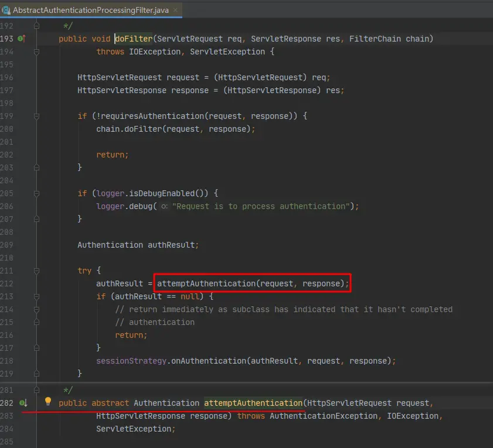Click 'ServletResponse res' parameter on line 193
The image size is (493, 448).
(x=295, y=39)
